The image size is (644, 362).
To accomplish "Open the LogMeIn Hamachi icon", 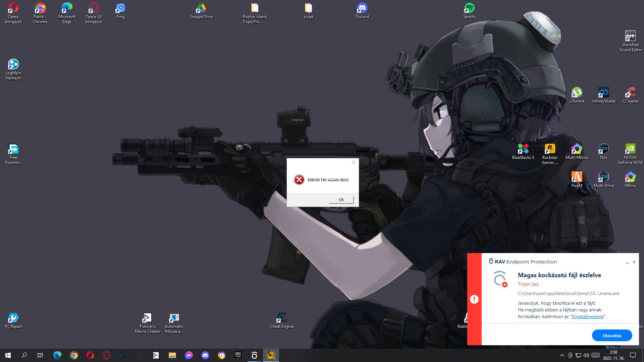I will tap(13, 65).
